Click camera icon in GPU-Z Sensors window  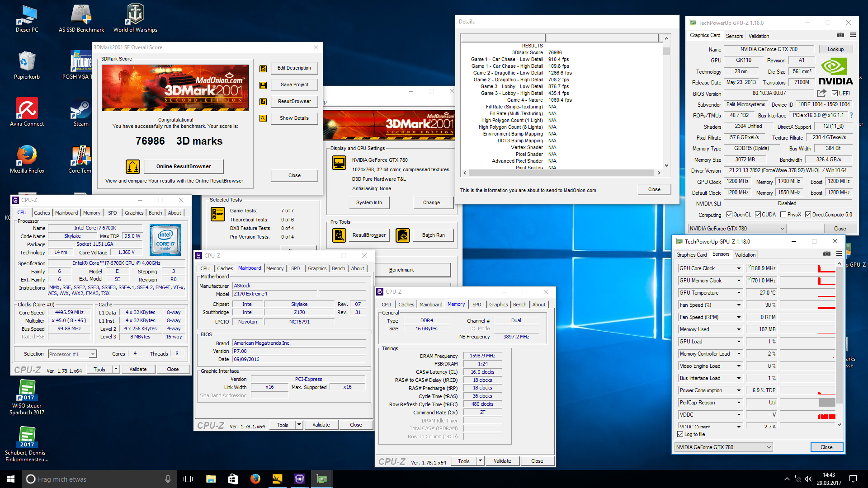pyautogui.click(x=827, y=254)
